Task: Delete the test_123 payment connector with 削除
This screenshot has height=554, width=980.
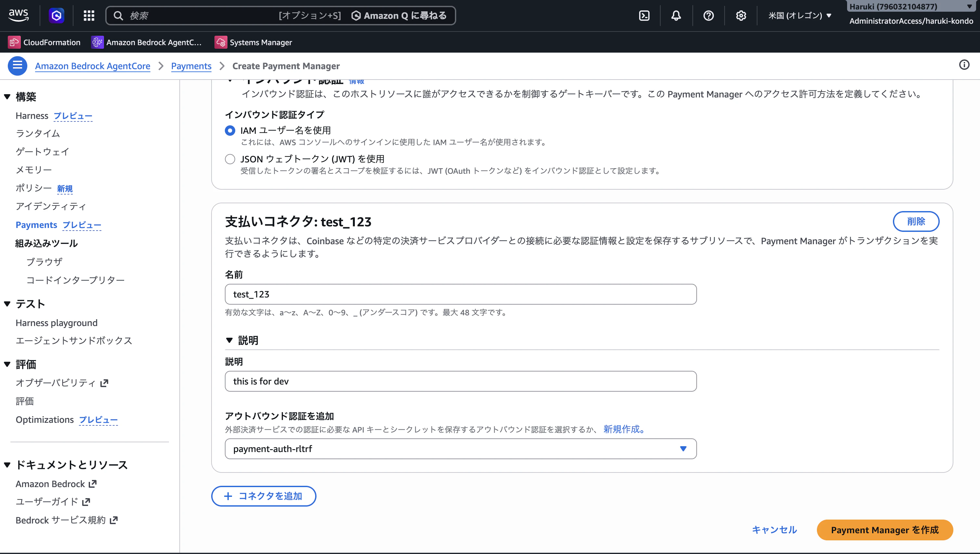Action: 916,221
